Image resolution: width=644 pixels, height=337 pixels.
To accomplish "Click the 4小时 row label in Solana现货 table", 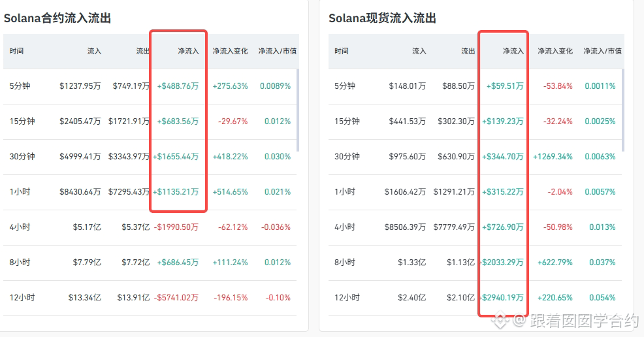I will pyautogui.click(x=345, y=227).
